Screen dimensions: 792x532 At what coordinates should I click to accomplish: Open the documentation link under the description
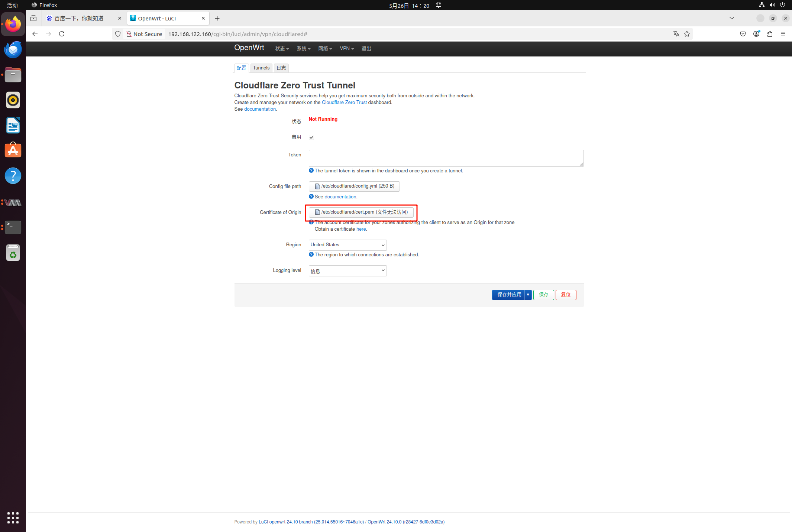[260, 109]
